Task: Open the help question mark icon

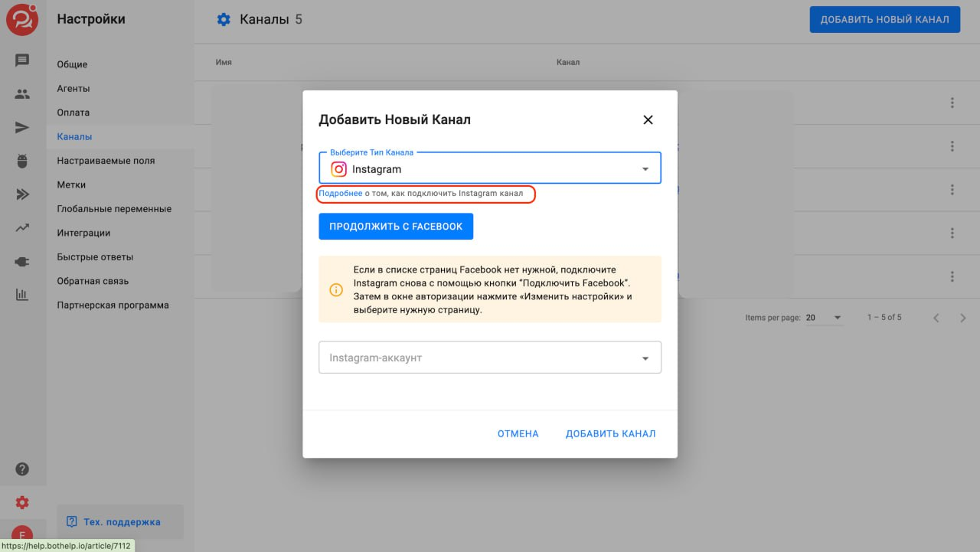Action: coord(22,469)
